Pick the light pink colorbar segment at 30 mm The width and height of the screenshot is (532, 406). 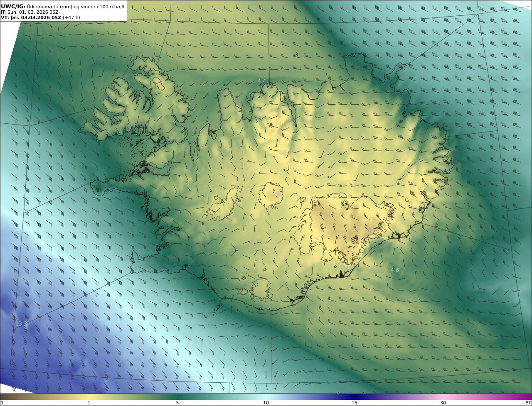pyautogui.click(x=443, y=396)
